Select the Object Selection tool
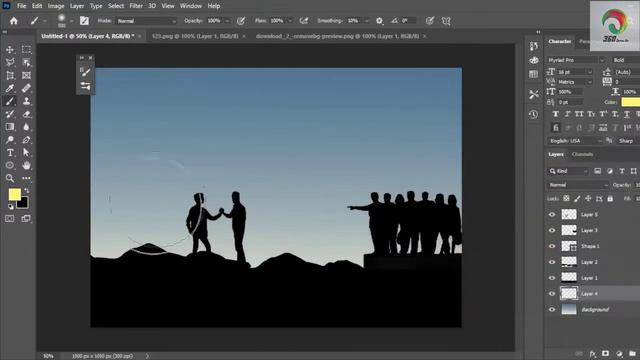This screenshot has width=640, height=360. coord(26,62)
